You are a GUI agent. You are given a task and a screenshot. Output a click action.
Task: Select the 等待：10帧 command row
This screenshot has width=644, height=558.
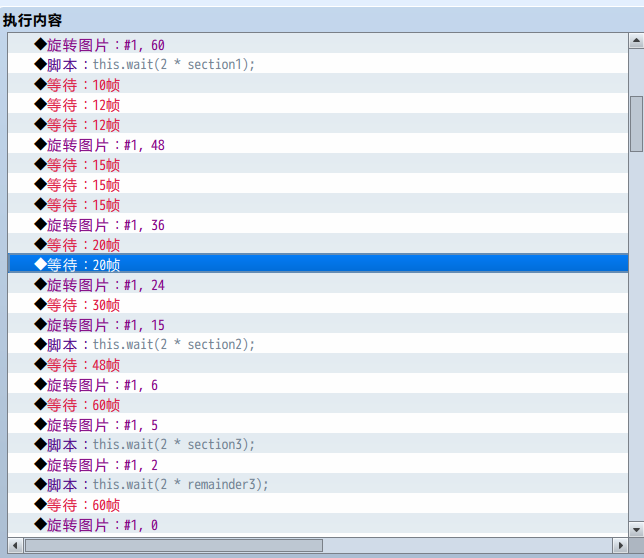(318, 84)
